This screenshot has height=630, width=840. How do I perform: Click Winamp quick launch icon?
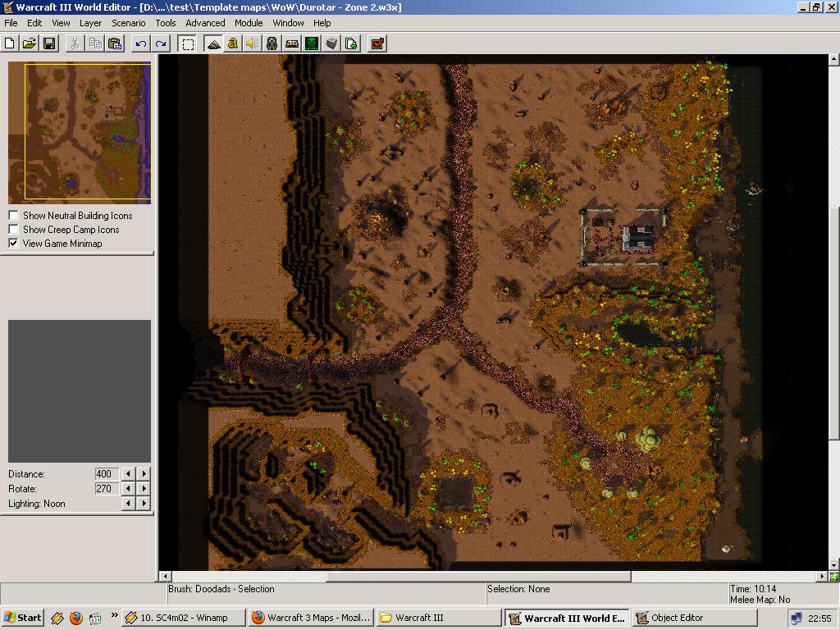[57, 619]
